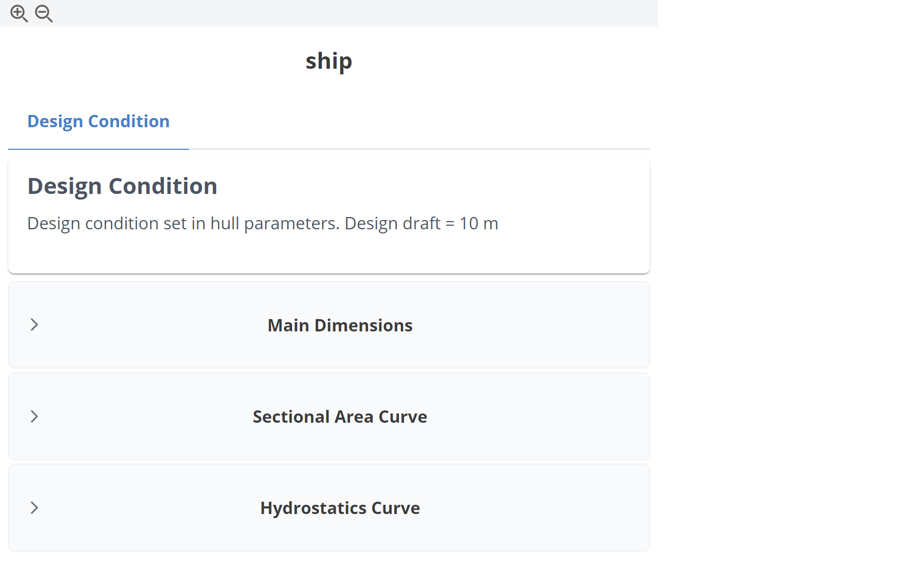Click the chevron beside Hydrostatics Curve

[34, 508]
